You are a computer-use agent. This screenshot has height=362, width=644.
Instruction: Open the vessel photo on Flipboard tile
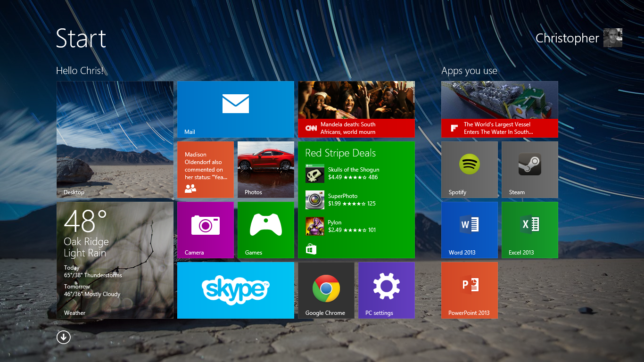tap(500, 100)
